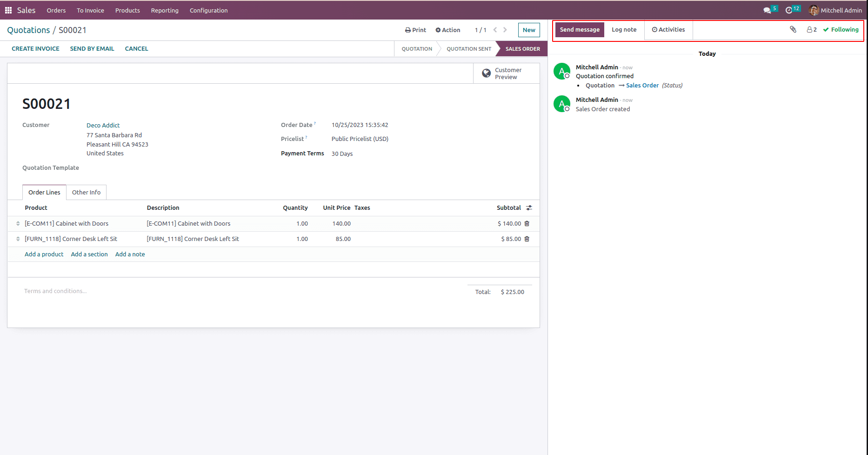Screen dimensions: 868x455
Task: Click Add a note link
Action: (x=130, y=254)
